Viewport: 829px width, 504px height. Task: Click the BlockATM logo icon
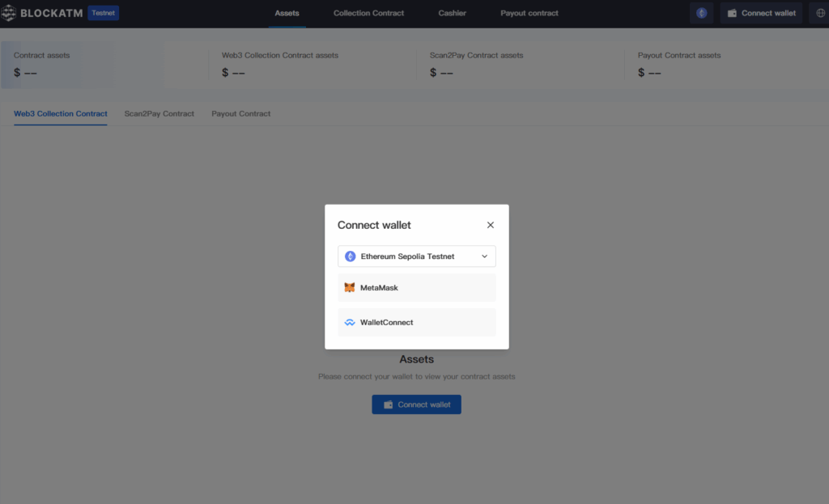click(x=8, y=13)
